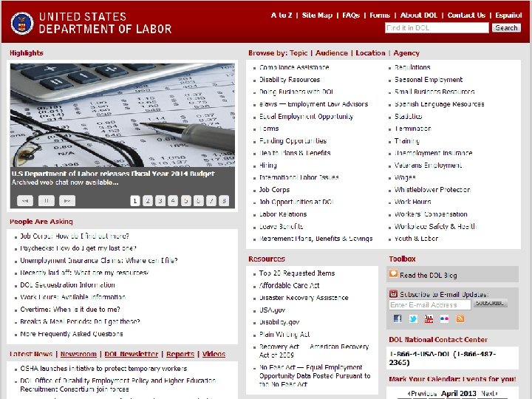Open the Videos link

214,354
